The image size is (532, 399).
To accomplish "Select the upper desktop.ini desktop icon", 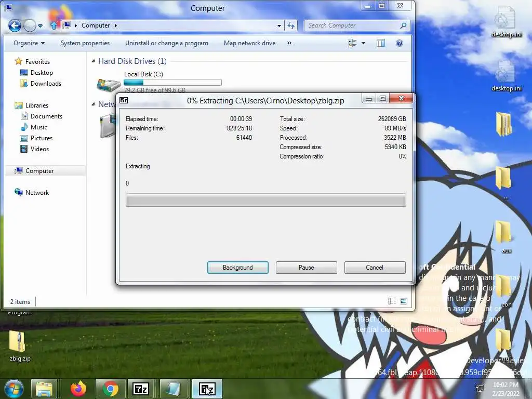I will pyautogui.click(x=506, y=21).
